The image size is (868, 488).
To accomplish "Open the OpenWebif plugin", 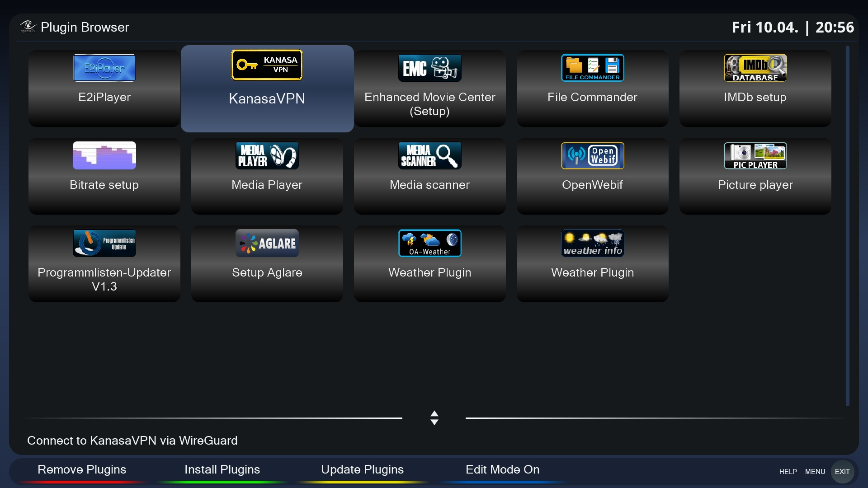I will point(592,176).
